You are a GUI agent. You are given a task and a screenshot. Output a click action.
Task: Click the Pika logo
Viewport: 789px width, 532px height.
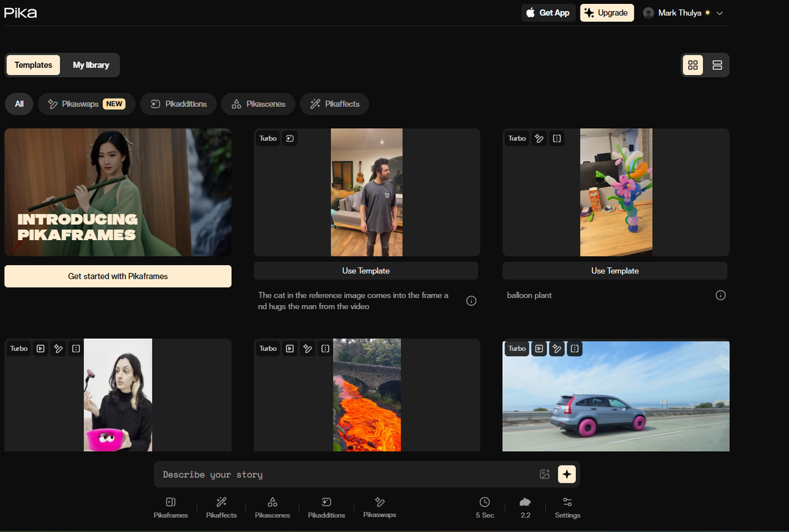22,12
